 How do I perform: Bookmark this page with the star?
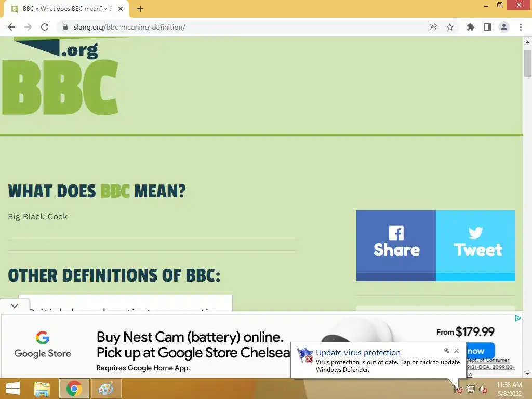(450, 27)
